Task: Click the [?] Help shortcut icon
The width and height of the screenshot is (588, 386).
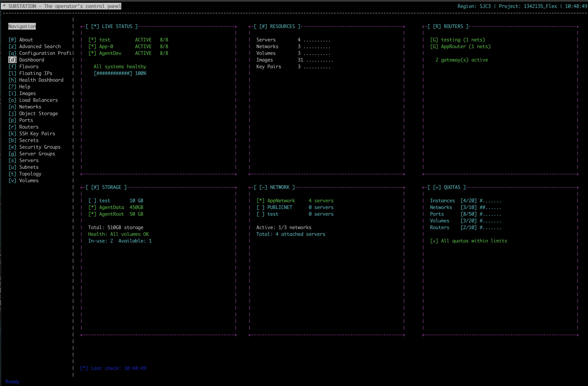Action: 12,87
